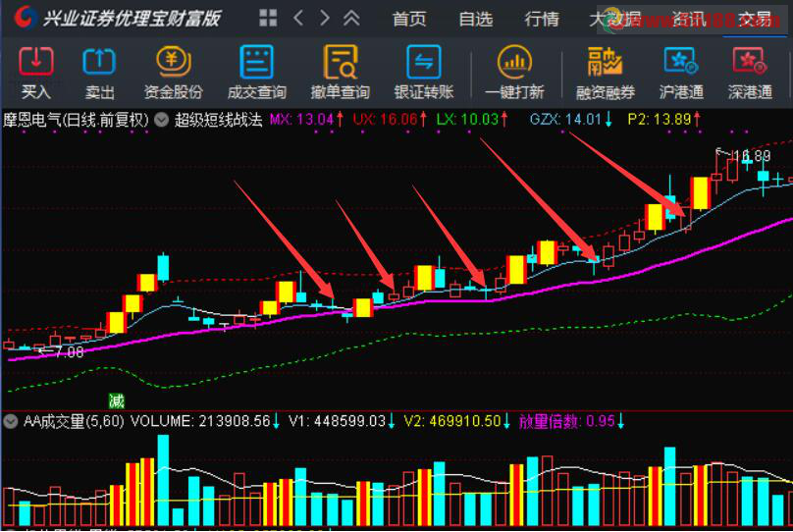The image size is (793, 532).
Task: Go back with the left arrow
Action: 298,18
